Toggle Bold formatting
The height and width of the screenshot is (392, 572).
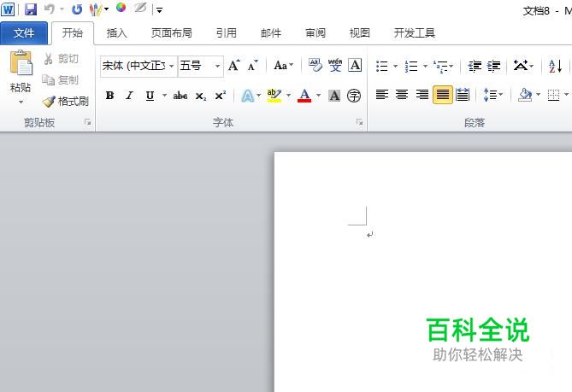click(109, 96)
